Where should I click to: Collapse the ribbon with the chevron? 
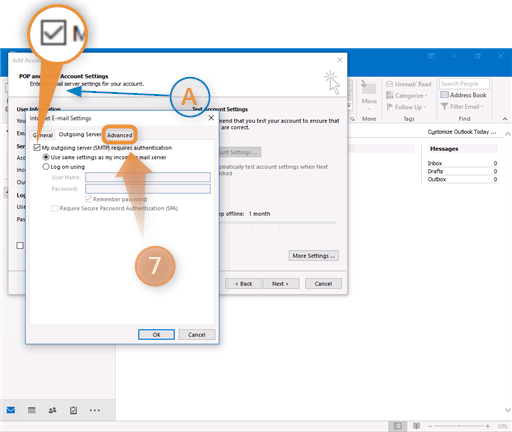(x=505, y=119)
